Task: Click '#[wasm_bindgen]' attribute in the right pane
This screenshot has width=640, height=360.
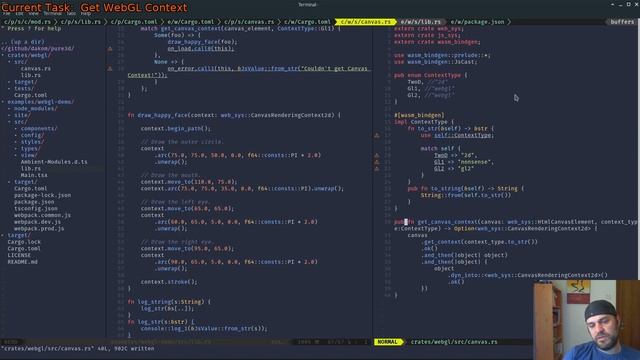Action: click(419, 115)
